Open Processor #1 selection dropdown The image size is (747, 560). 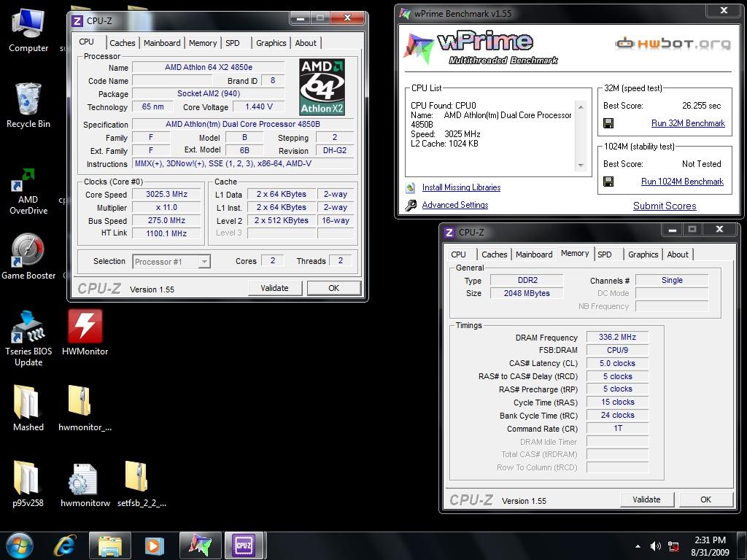coord(171,262)
